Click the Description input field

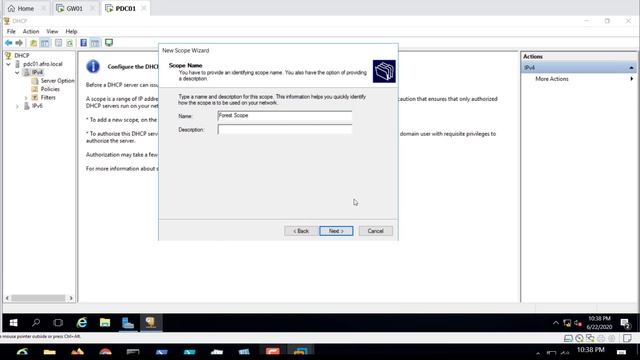click(x=284, y=130)
